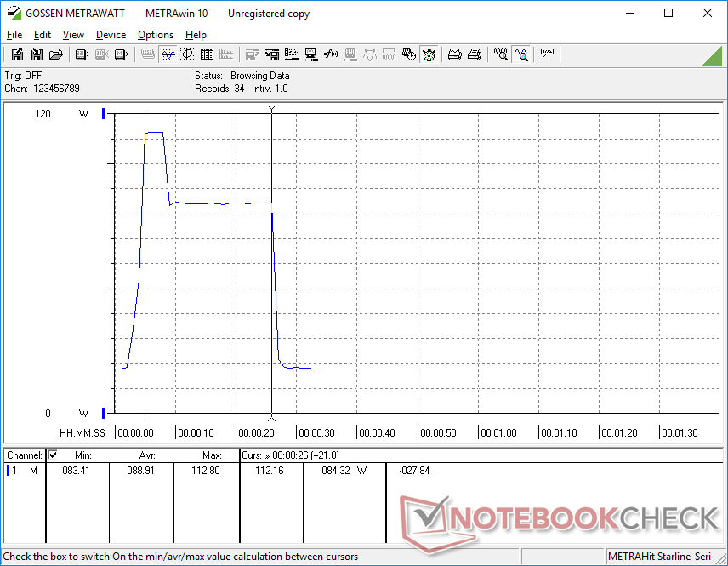Click the plain printer icon
Screen dimensions: 728x566
point(474,54)
